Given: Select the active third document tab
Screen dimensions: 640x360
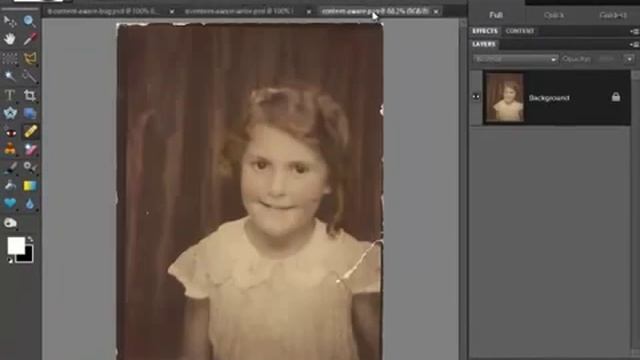Looking at the screenshot, I should (x=375, y=11).
